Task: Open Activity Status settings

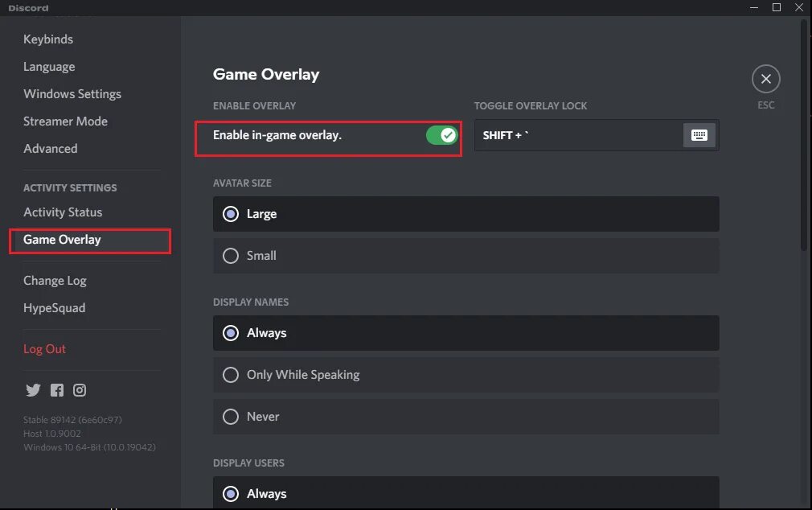Action: pos(63,212)
